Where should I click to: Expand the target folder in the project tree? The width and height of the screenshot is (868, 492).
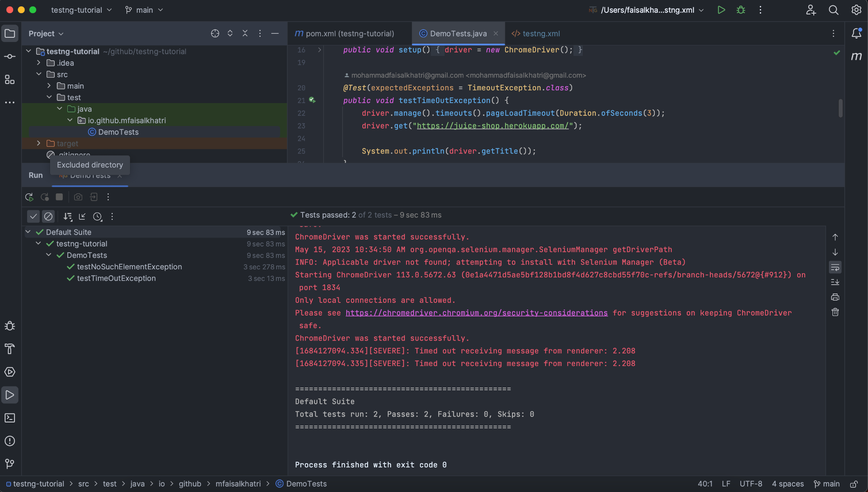click(x=39, y=143)
